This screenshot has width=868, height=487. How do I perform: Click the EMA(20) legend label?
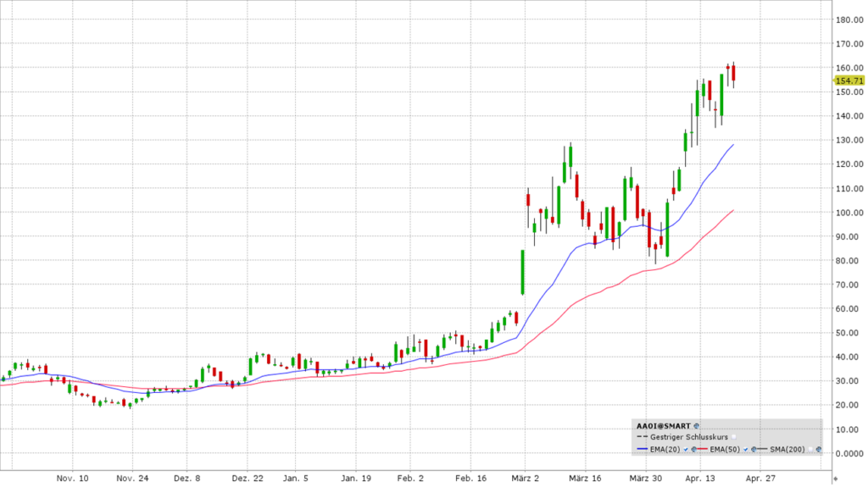(665, 449)
